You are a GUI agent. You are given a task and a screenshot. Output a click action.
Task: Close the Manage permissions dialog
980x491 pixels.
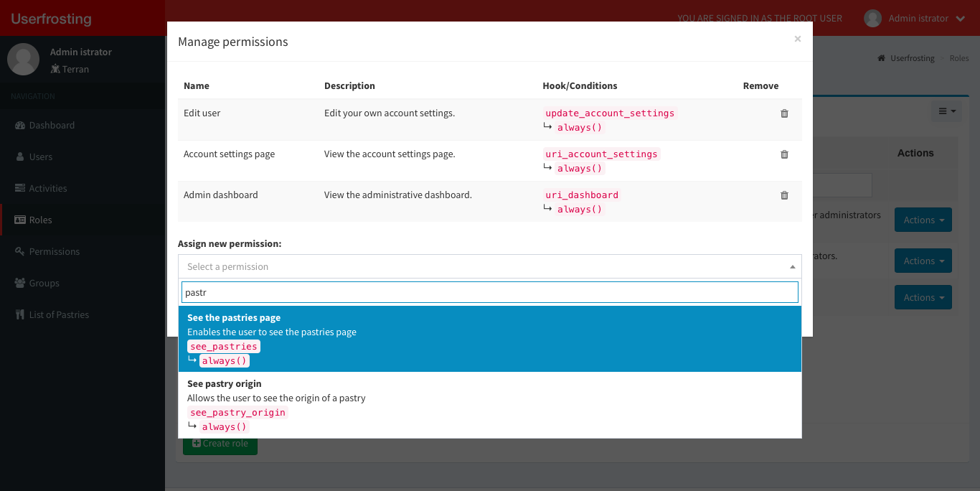tap(797, 39)
